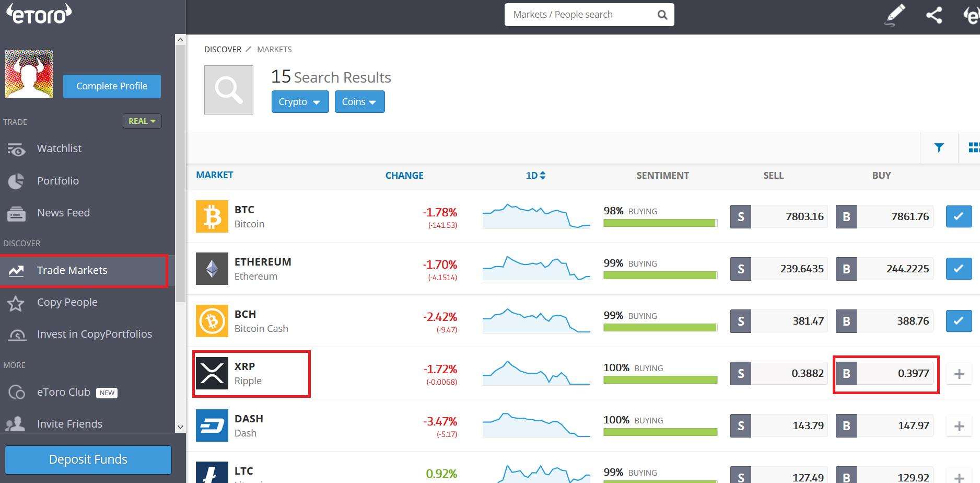Click the BTC sentiment bar
980x483 pixels.
click(x=660, y=223)
